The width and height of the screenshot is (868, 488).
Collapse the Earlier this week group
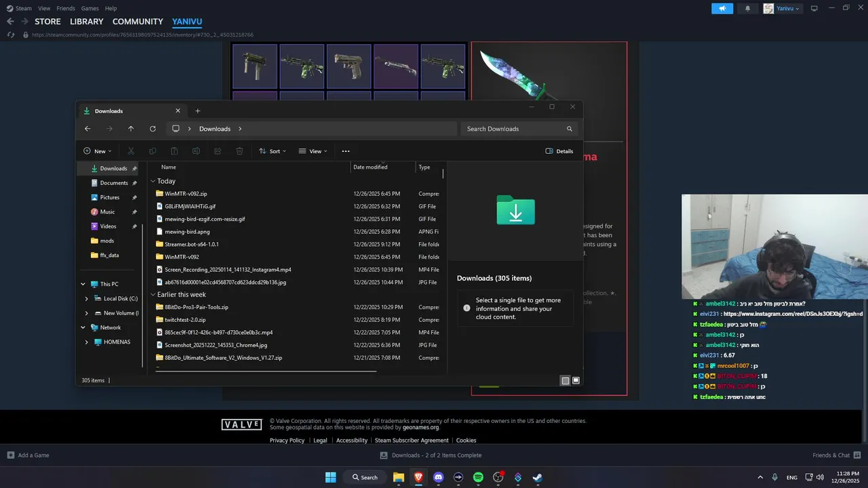153,295
